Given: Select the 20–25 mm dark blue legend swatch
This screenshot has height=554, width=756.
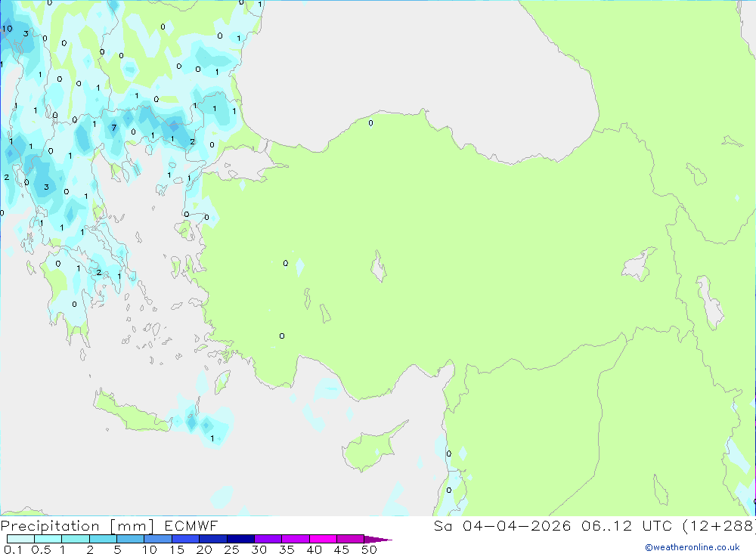Looking at the screenshot, I should coord(213,539).
